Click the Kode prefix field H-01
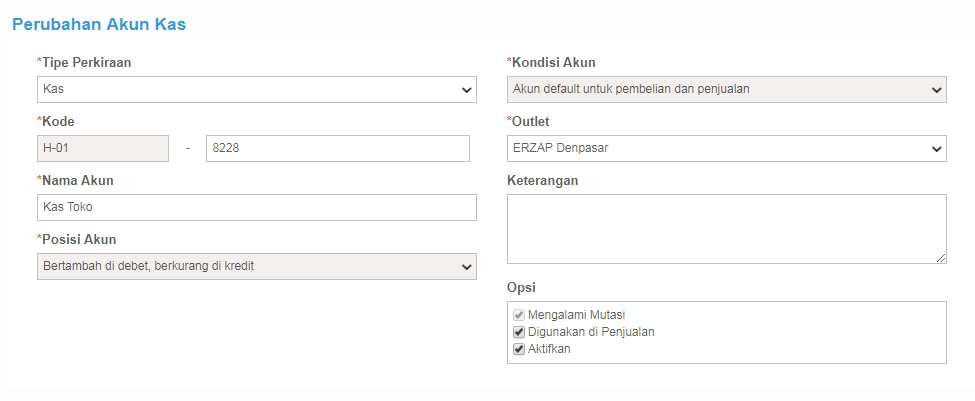This screenshot has height=401, width=975. click(103, 149)
